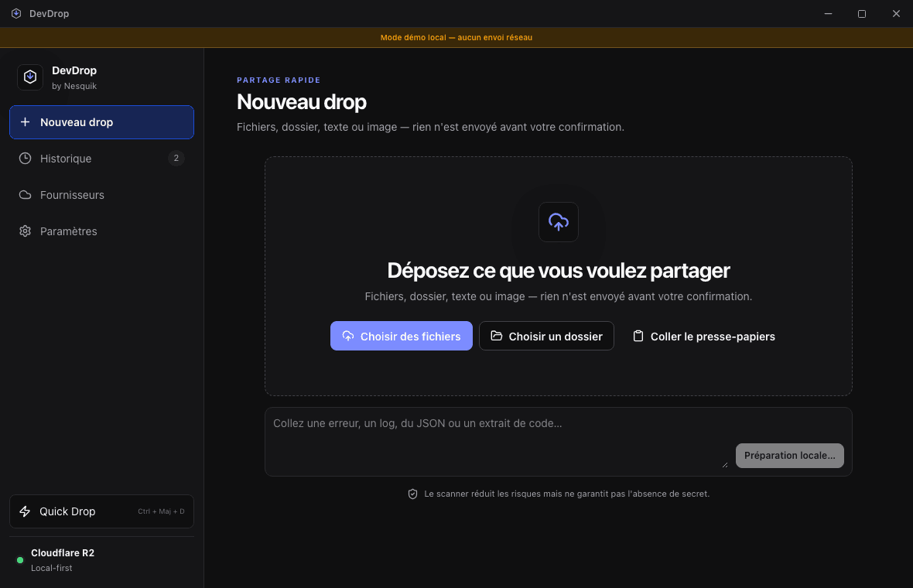Focus the 'Collez une erreur, un log' text area
913x588 pixels.
500,441
